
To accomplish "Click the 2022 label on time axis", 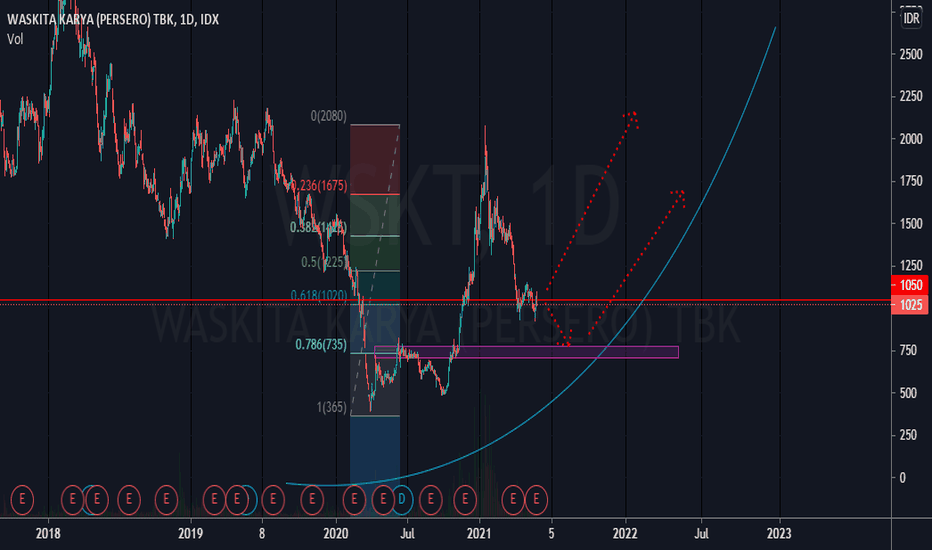I will 625,534.
